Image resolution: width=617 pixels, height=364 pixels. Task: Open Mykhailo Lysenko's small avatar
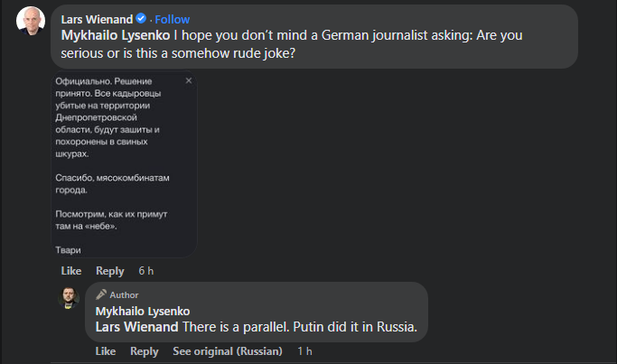tap(69, 297)
